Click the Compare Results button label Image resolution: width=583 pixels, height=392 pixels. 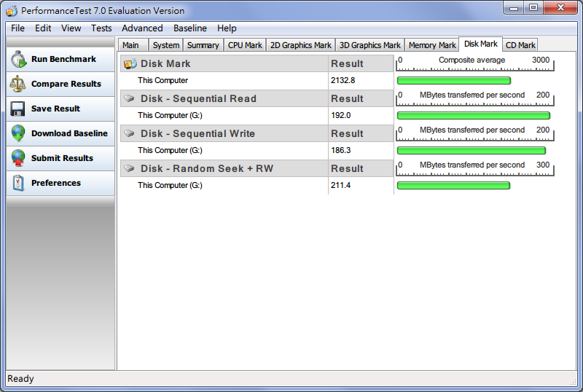tap(66, 84)
